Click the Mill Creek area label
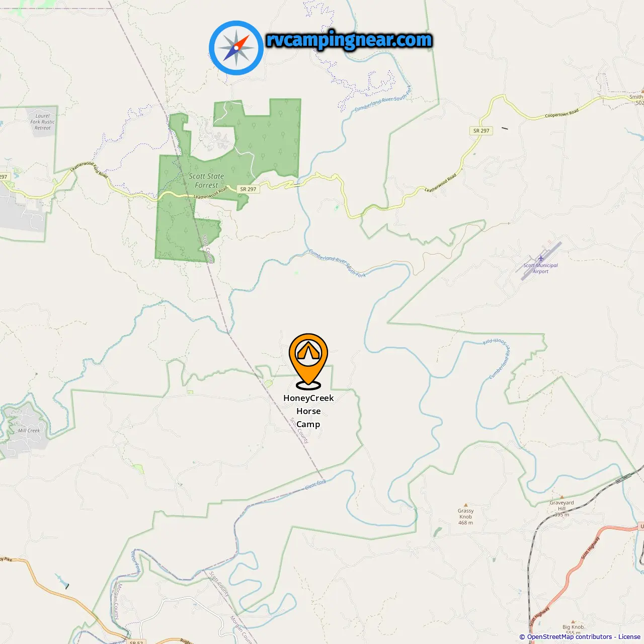644x644 pixels. click(29, 430)
